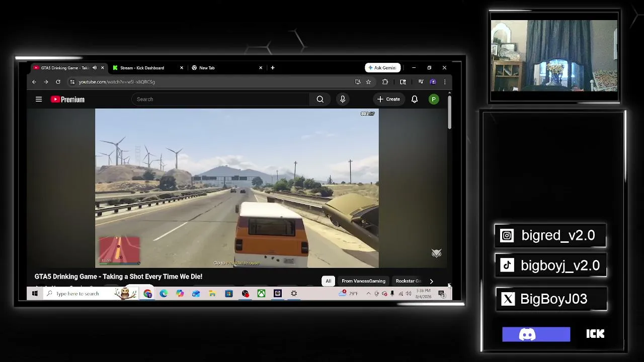
Task: Click the webcam feed thumbnail
Action: coord(554,56)
